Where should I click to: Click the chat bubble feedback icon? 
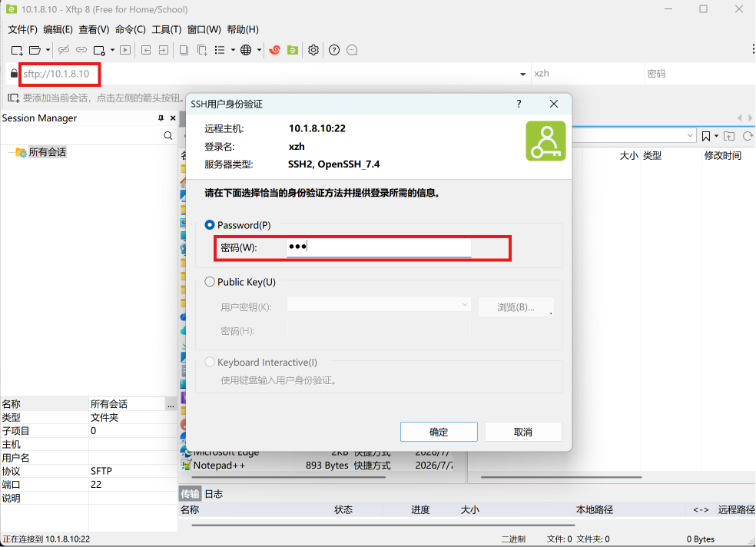coord(352,50)
